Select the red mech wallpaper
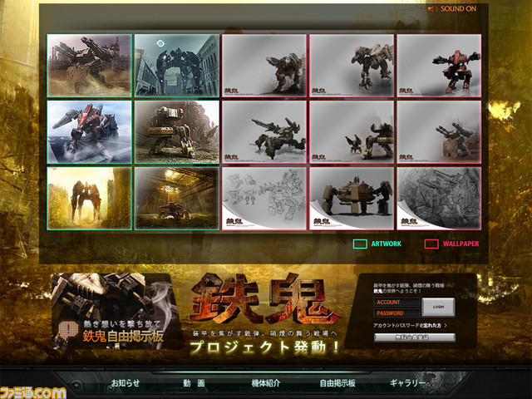This screenshot has height=399, width=532. click(439, 66)
